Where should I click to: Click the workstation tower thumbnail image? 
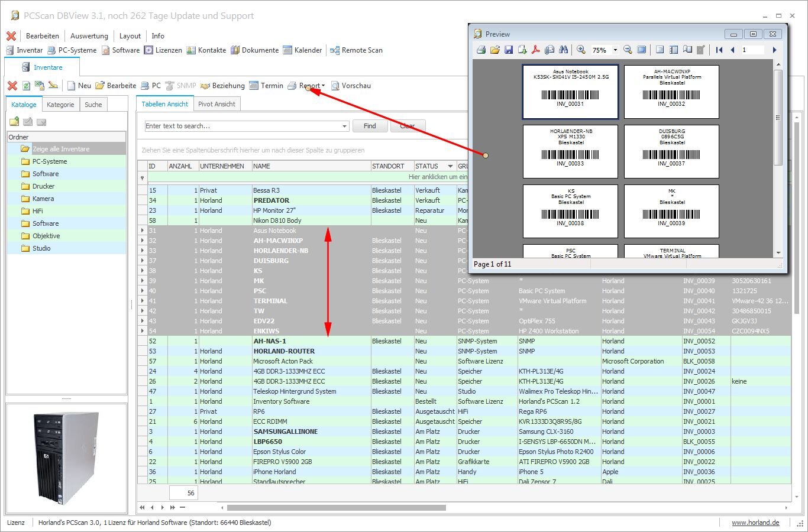[x=67, y=458]
